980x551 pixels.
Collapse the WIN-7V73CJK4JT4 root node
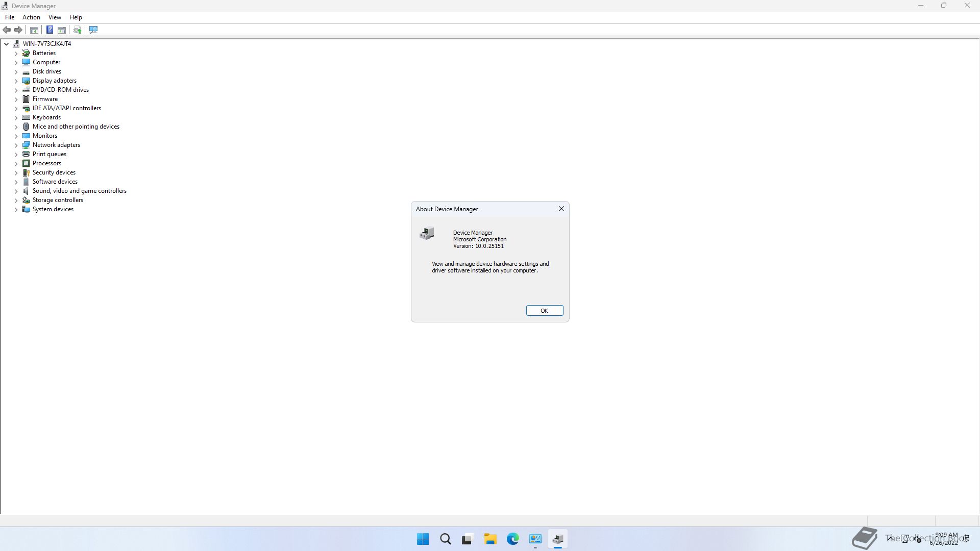pos(6,44)
